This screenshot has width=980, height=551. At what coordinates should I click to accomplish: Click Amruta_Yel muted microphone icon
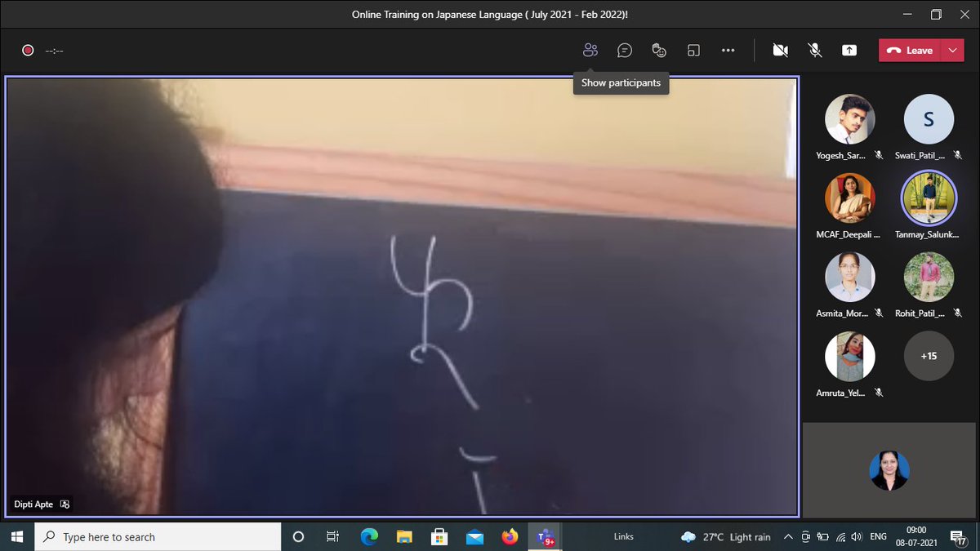click(879, 393)
